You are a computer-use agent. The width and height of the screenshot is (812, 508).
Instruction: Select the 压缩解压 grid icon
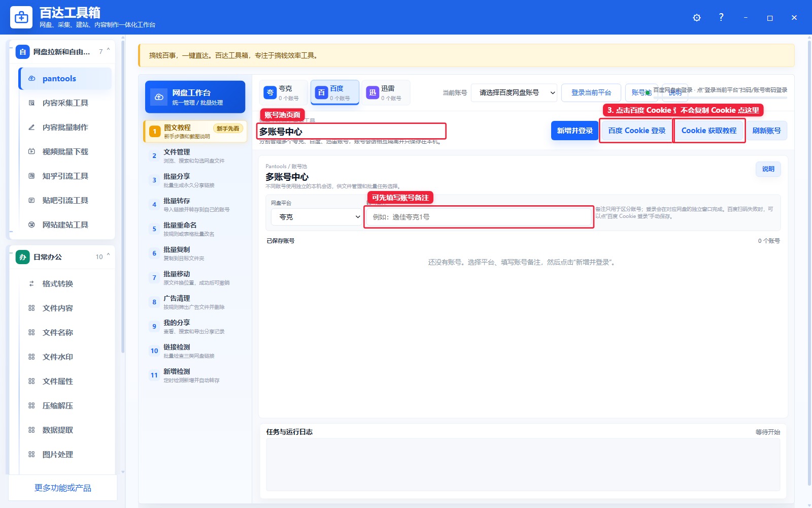[31, 406]
